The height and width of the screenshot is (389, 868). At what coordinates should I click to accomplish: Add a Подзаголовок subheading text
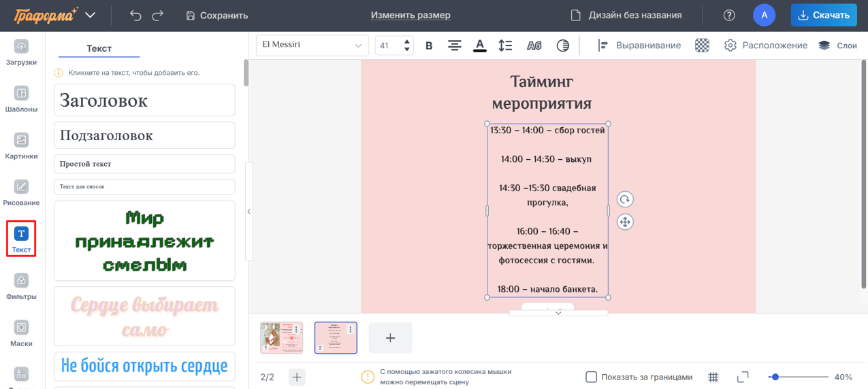coord(144,135)
